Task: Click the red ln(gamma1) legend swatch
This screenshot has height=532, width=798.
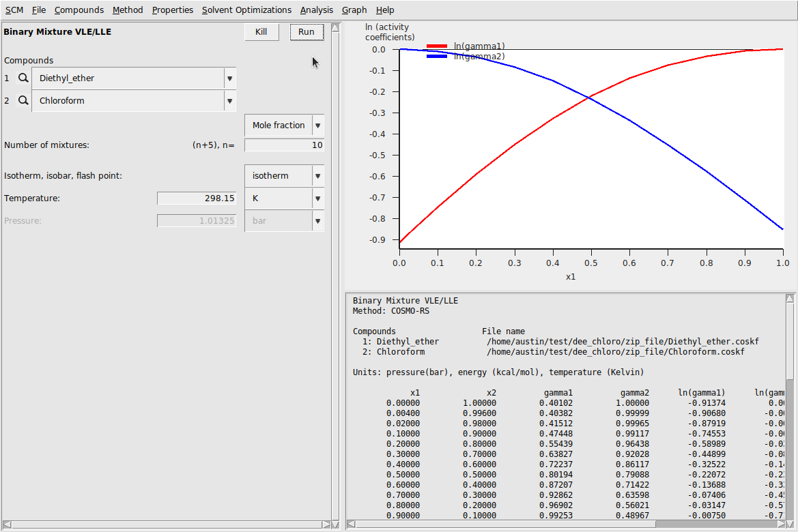Action: (437, 46)
